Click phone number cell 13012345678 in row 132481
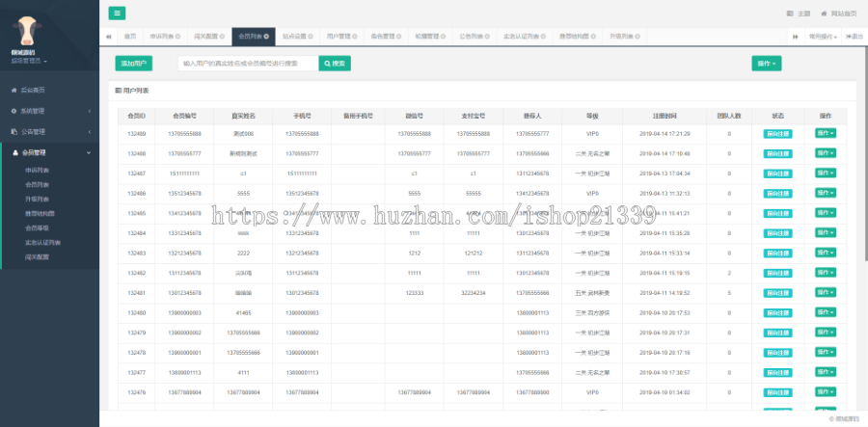Screen dimensions: 868x427 click(302, 293)
